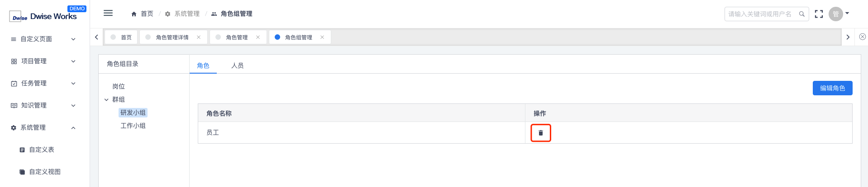
Task: Enter fullscreen mode with the expand icon
Action: pos(819,14)
